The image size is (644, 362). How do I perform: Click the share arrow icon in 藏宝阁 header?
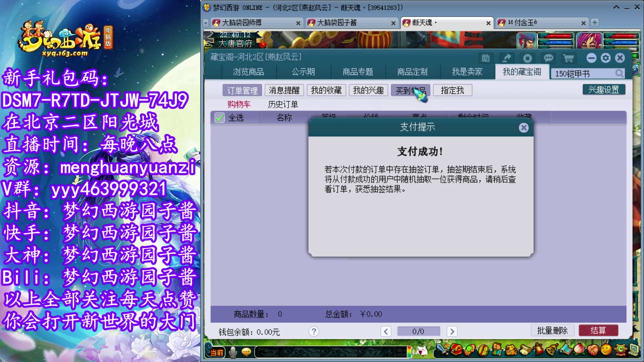pyautogui.click(x=506, y=58)
